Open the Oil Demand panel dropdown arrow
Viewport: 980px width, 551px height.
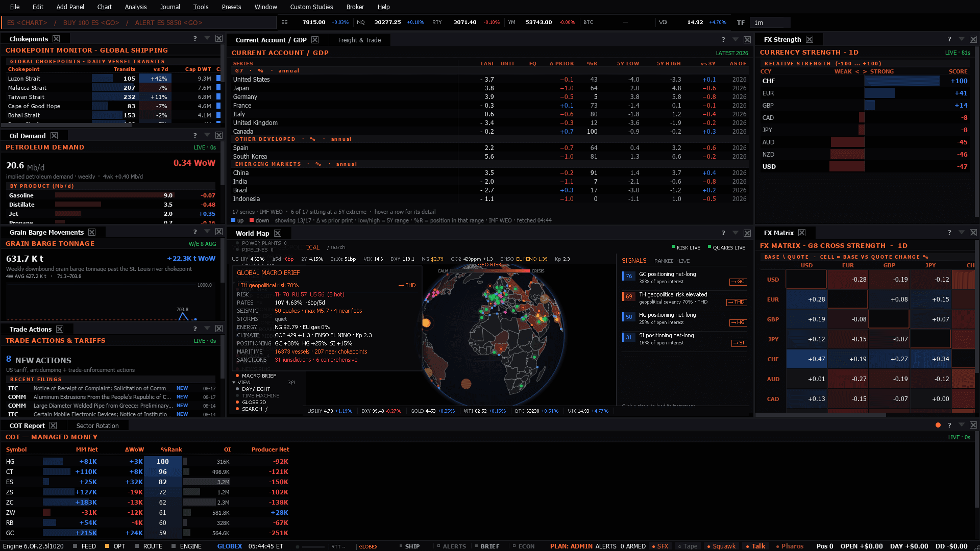coord(207,135)
